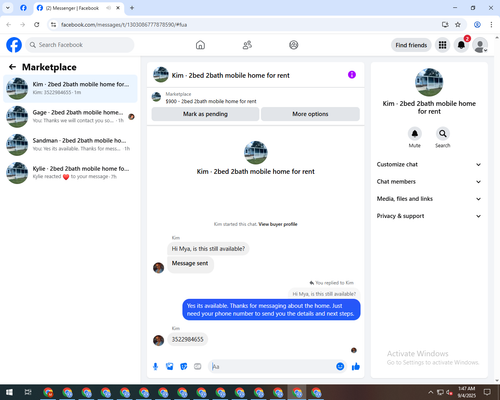Open the Gage conversation in the list

70,116
